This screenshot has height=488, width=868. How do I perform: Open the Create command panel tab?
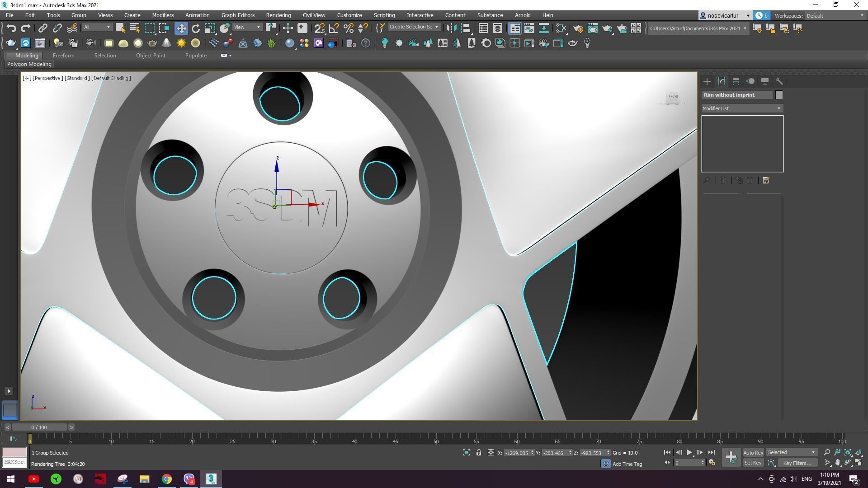707,81
